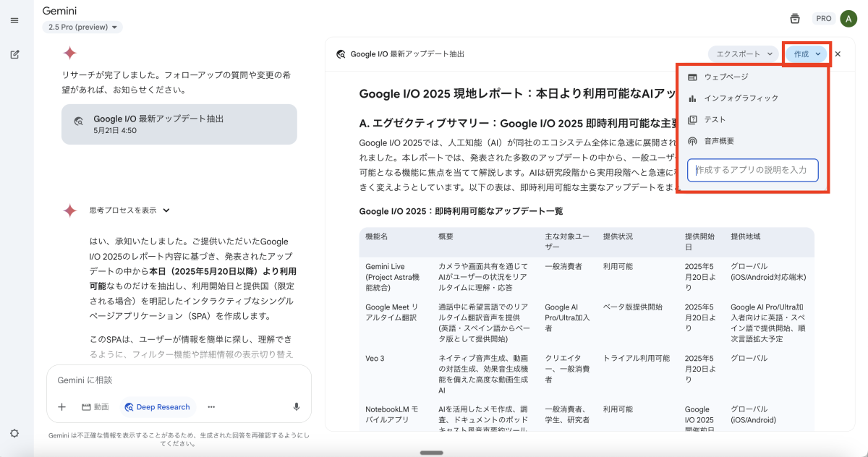This screenshot has height=457, width=868.
Task: Click the app description input field
Action: coord(752,171)
